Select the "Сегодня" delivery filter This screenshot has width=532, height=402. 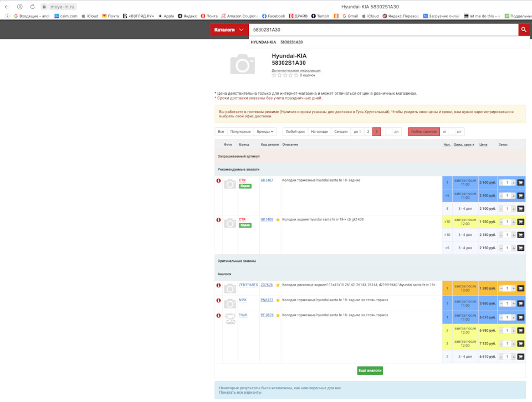pos(341,132)
